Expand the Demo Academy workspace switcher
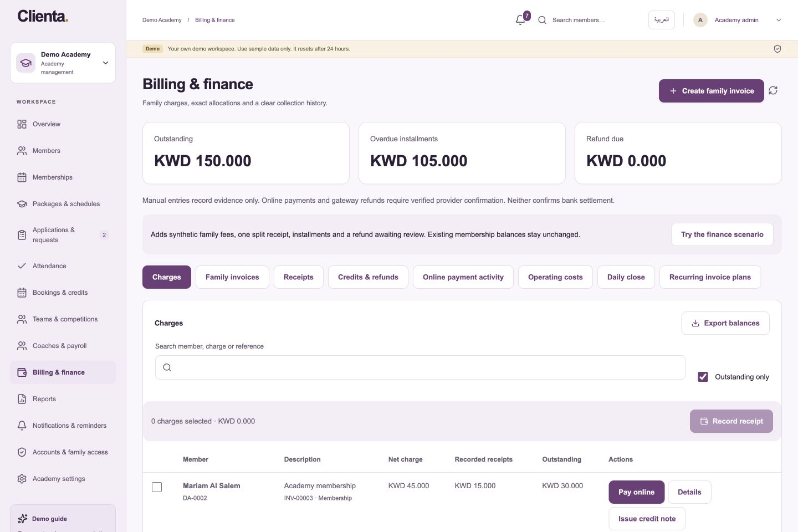 [x=63, y=63]
